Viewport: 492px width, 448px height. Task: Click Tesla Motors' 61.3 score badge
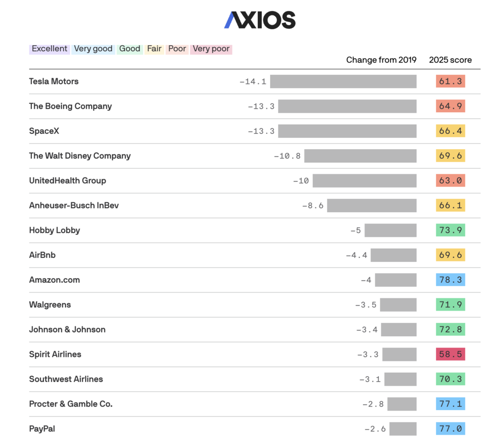[450, 82]
